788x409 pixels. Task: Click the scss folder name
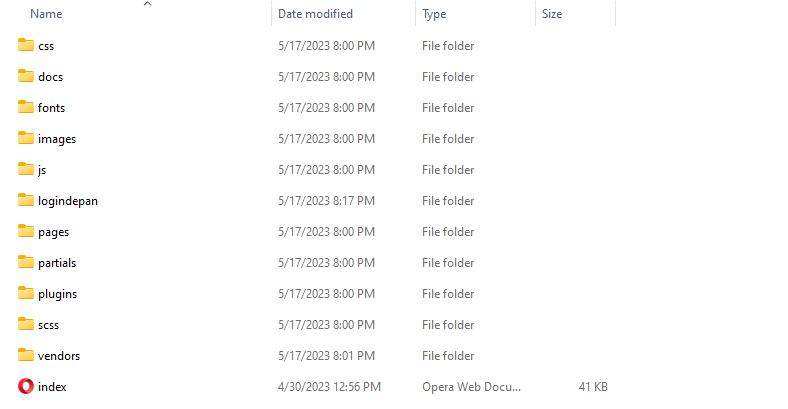point(51,324)
